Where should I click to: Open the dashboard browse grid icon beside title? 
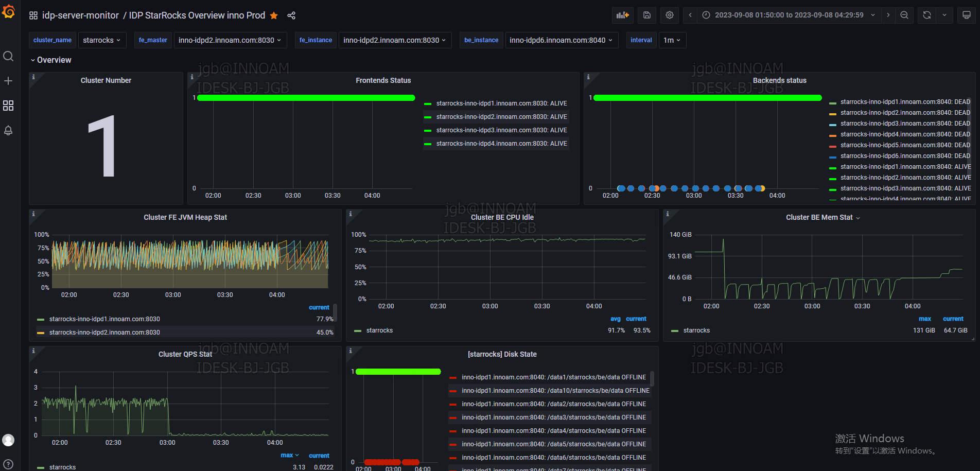pos(33,15)
